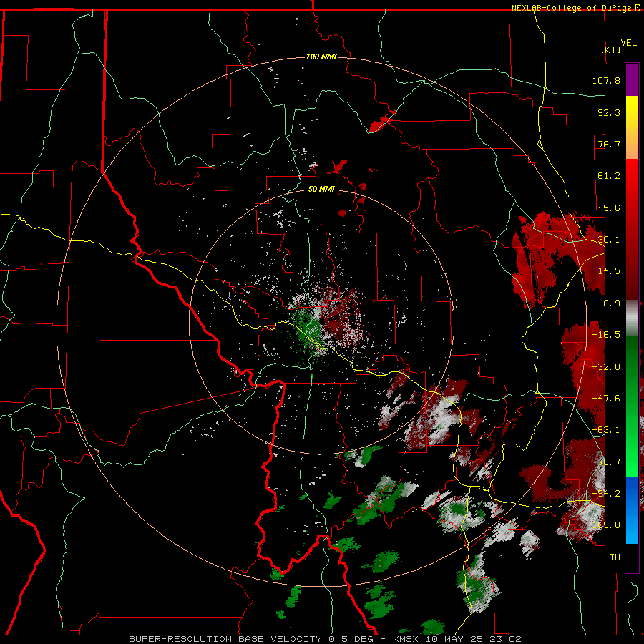Click the -78.7 legend value
Image resolution: width=644 pixels, height=644 pixels.
606,462
